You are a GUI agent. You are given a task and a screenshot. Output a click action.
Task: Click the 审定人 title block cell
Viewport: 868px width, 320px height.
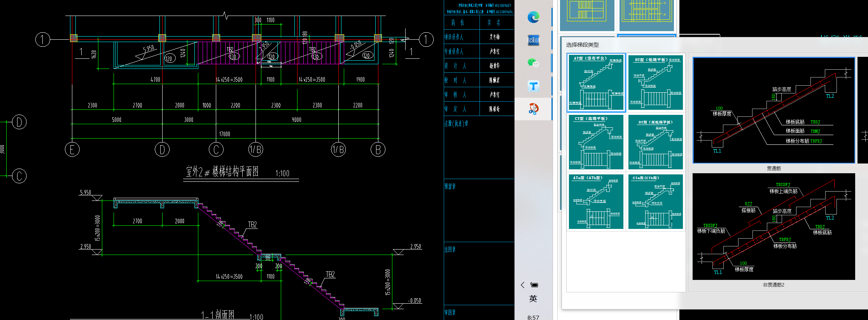[462, 109]
